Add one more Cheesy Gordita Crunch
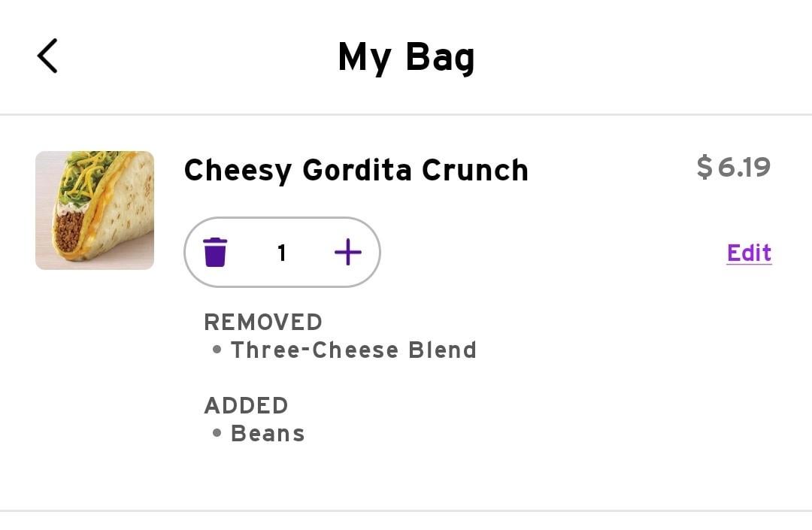 tap(348, 252)
